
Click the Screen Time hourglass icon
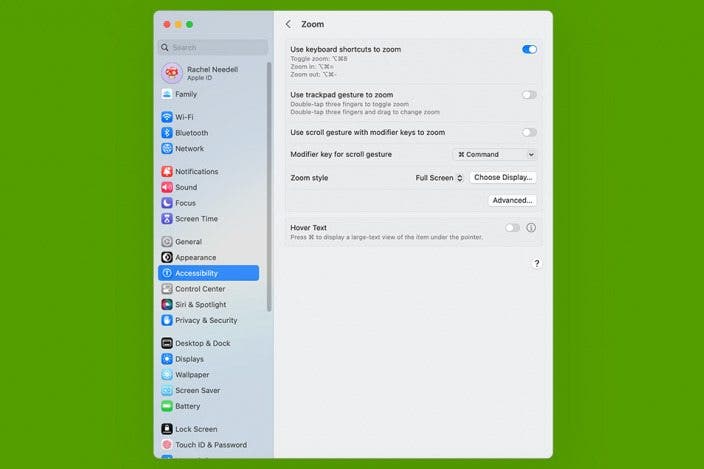pos(167,219)
